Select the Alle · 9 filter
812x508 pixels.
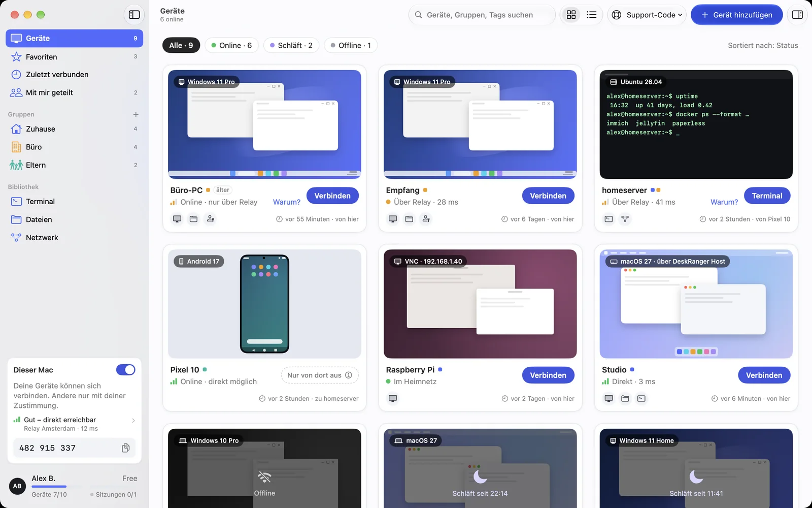181,45
